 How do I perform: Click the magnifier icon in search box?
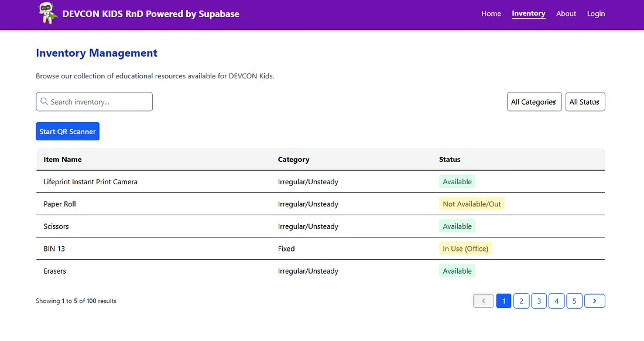tap(44, 102)
